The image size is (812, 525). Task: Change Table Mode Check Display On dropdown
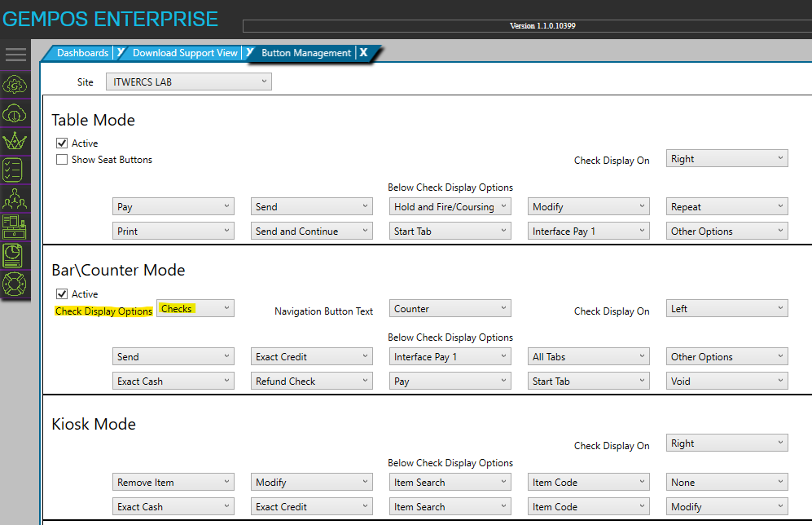click(x=726, y=158)
